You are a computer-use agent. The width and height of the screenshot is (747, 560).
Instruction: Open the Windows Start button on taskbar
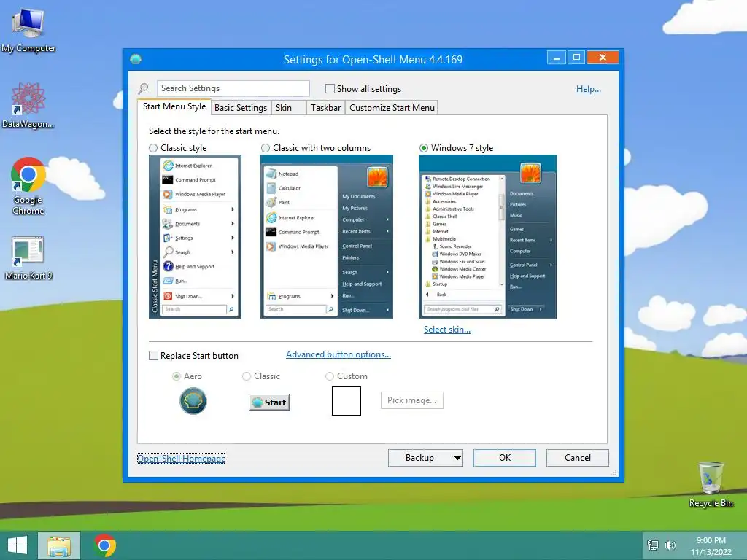coord(18,545)
